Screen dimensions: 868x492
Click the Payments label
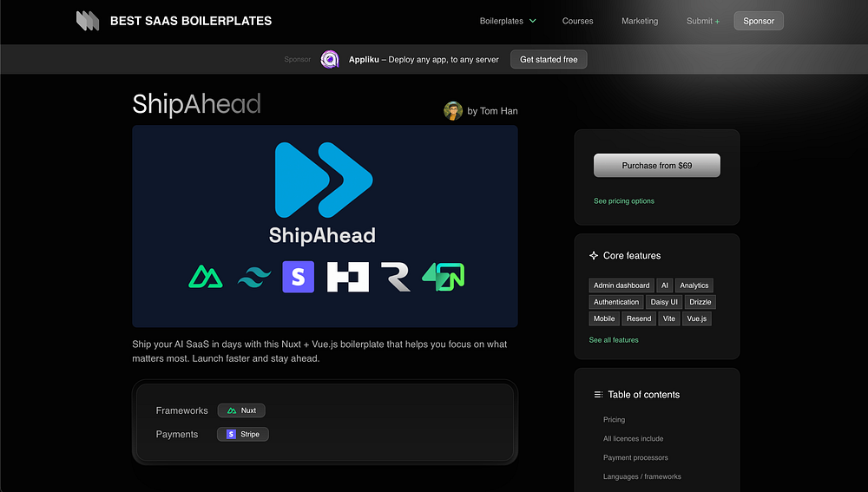pos(176,435)
